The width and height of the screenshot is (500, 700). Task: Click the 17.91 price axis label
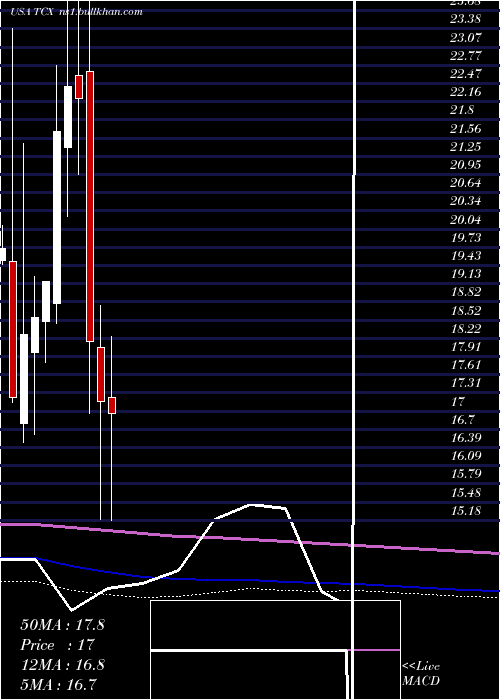pyautogui.click(x=466, y=347)
